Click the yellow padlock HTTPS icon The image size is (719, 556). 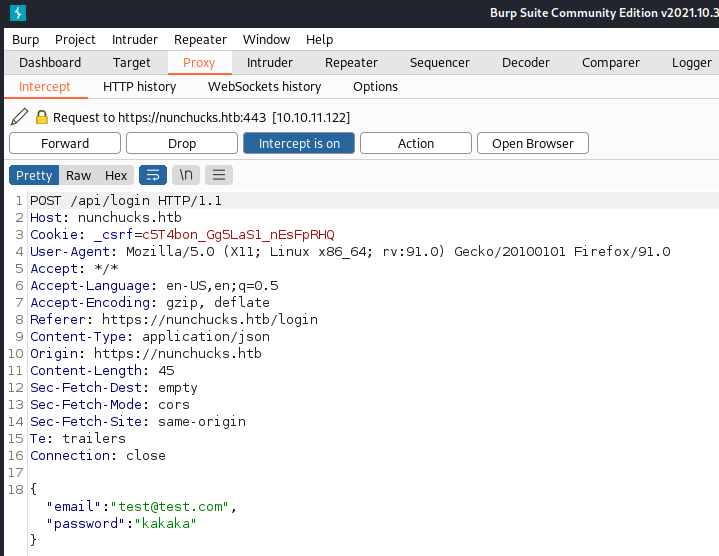coord(42,117)
